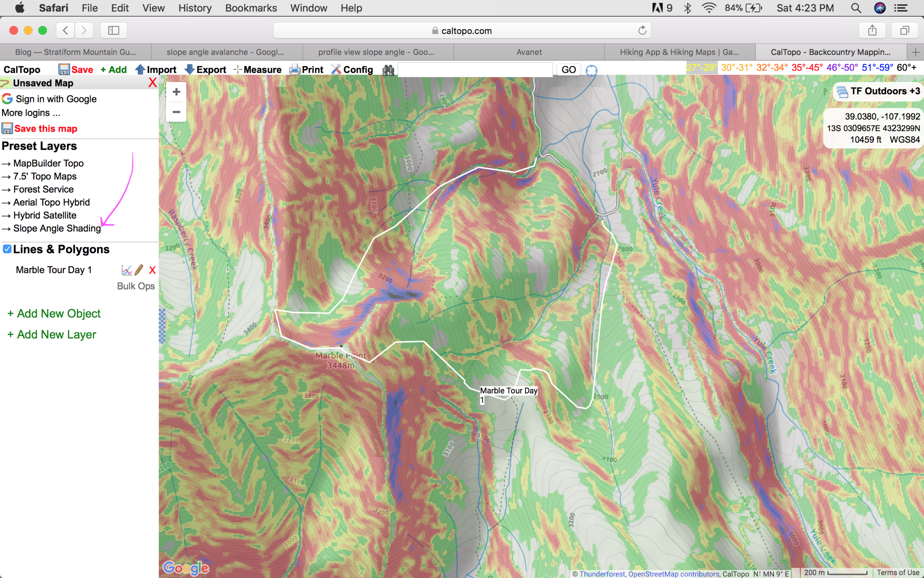This screenshot has width=924, height=578.
Task: Click the Safari sidebar toggle icon
Action: tap(113, 30)
